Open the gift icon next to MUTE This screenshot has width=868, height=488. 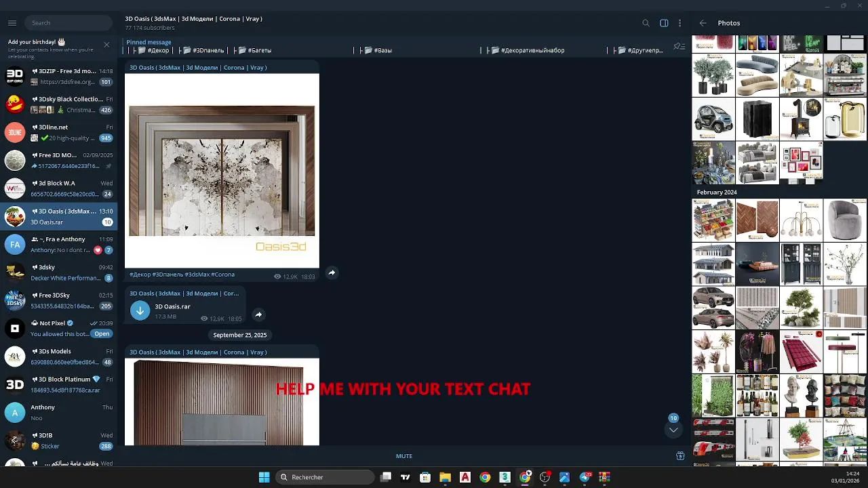point(680,456)
